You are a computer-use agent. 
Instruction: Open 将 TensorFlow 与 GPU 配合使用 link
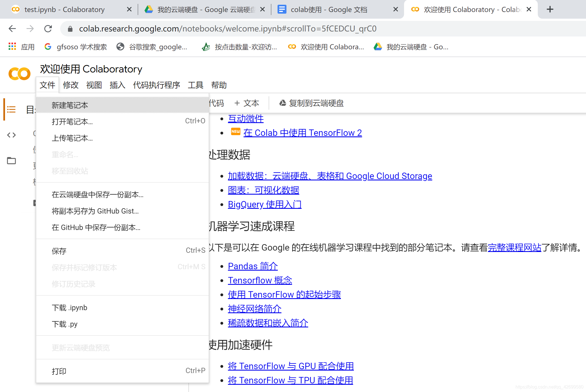(x=291, y=366)
